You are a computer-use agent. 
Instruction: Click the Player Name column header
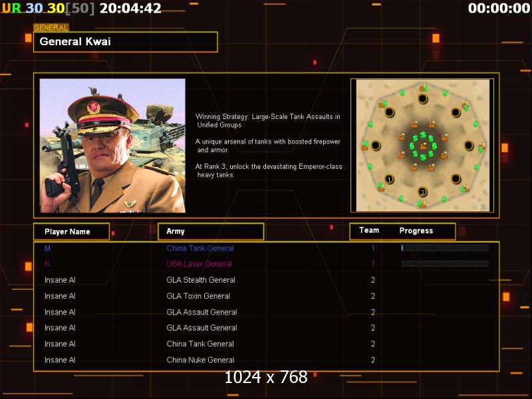click(x=72, y=231)
